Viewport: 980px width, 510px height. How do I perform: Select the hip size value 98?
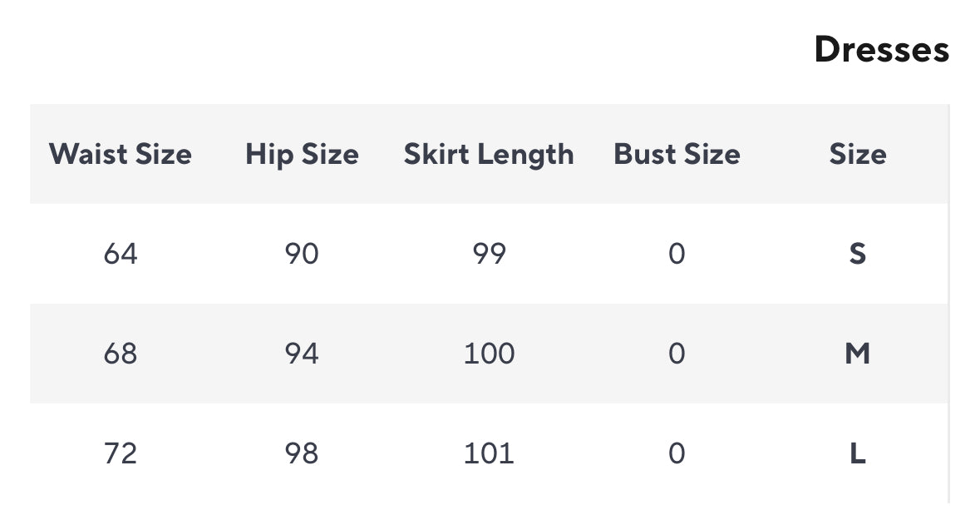coord(302,453)
